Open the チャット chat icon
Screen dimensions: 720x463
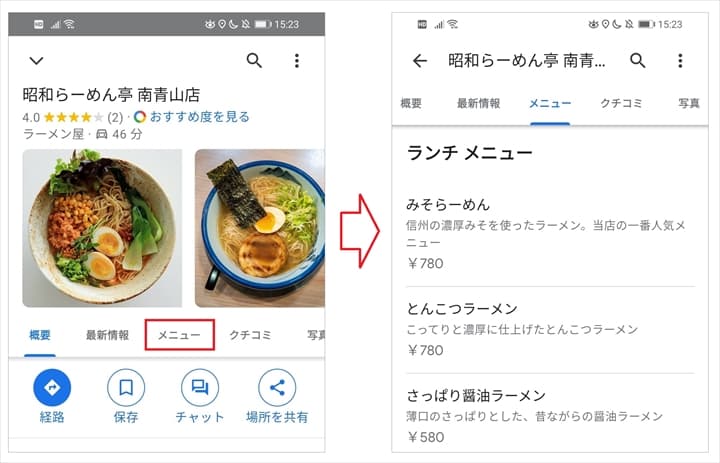(200, 388)
